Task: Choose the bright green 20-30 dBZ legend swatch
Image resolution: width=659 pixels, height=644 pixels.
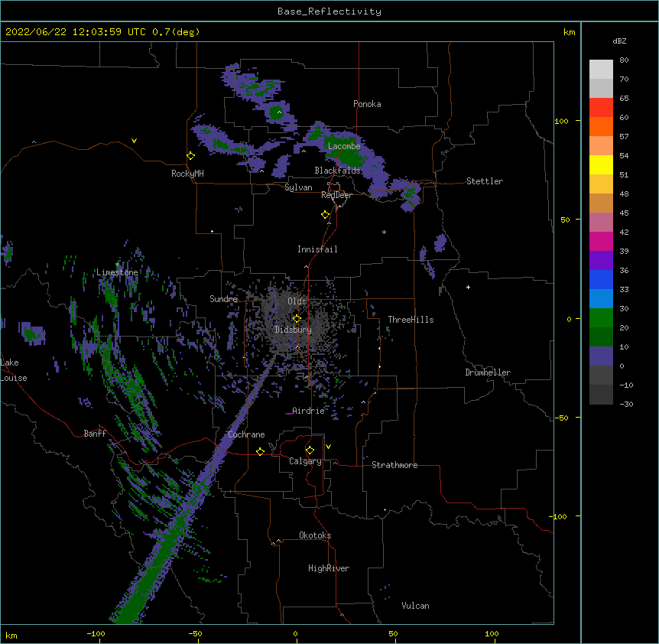Action: (601, 318)
